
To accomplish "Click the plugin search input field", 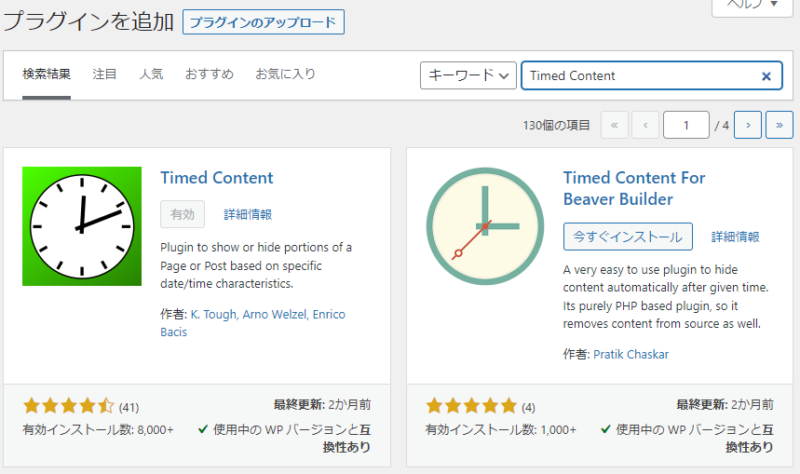I will pos(640,76).
